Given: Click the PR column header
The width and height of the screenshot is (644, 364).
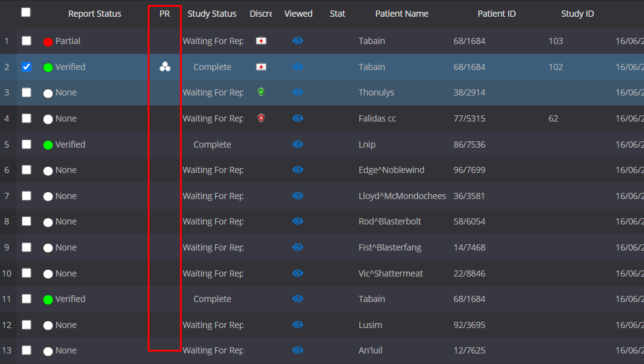Looking at the screenshot, I should coord(164,14).
